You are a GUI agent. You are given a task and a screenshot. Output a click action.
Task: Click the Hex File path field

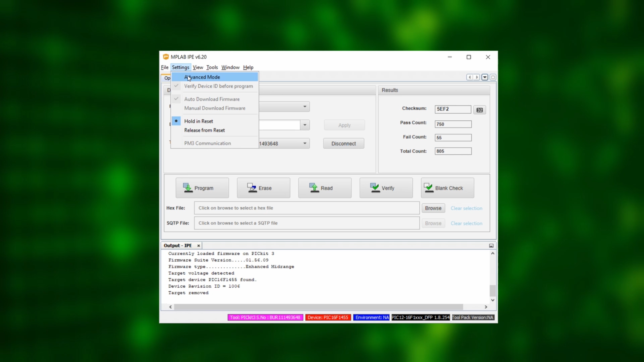click(x=306, y=208)
